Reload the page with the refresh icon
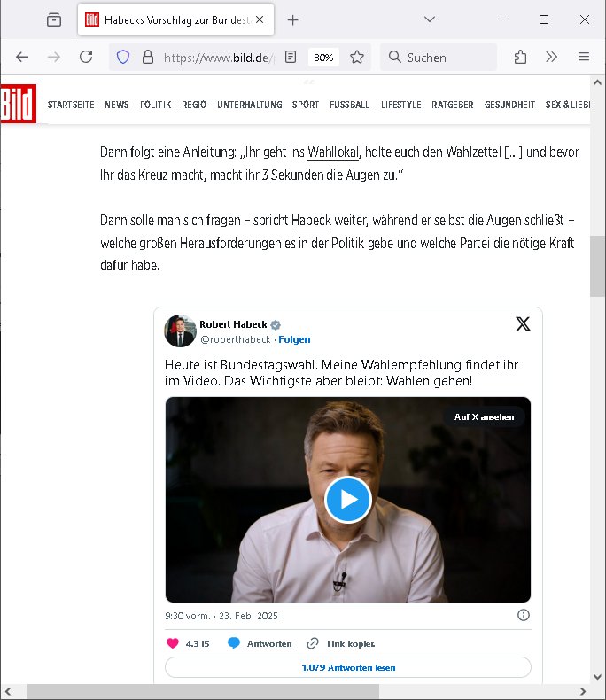Image resolution: width=606 pixels, height=700 pixels. tap(86, 57)
